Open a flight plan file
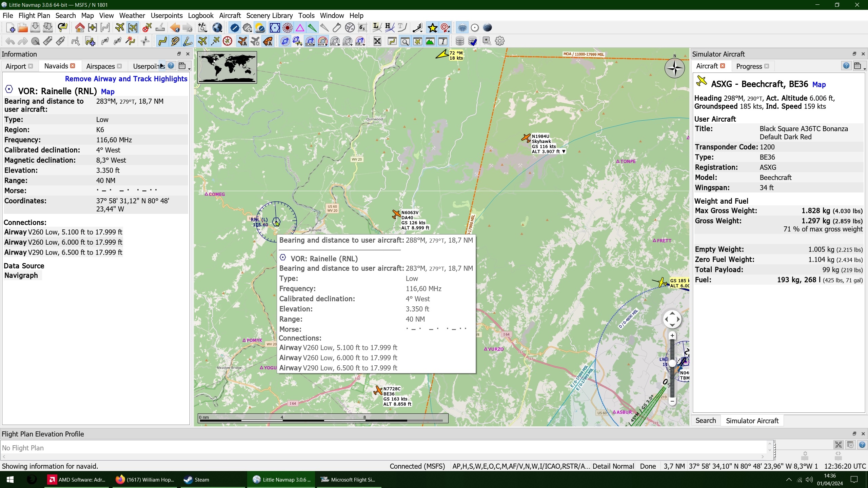 point(23,28)
